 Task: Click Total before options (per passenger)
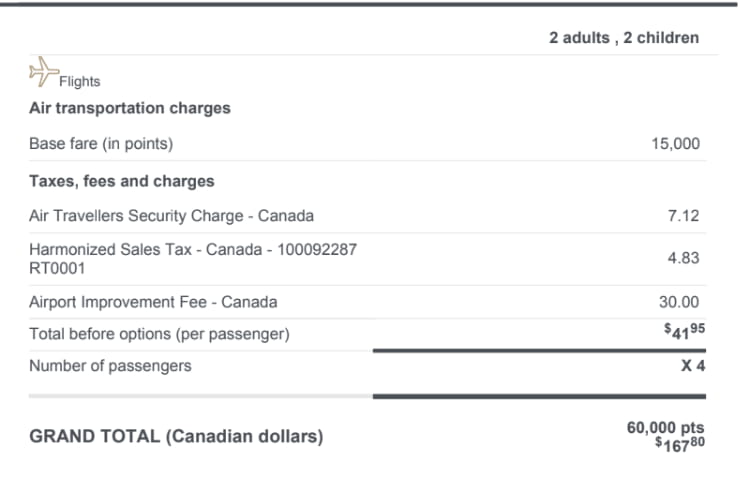coord(159,334)
